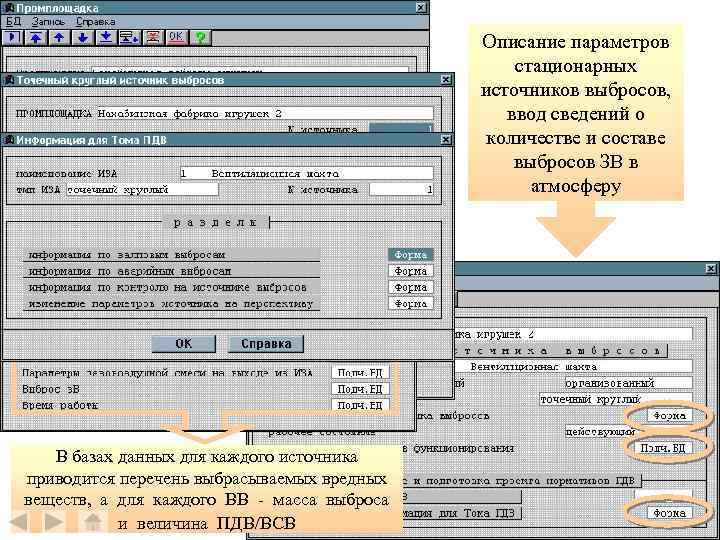Close the back window at right
720x540 pixels.
(711, 269)
